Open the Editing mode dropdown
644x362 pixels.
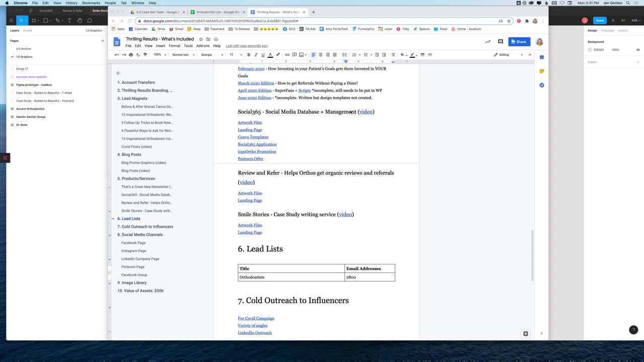coord(508,55)
